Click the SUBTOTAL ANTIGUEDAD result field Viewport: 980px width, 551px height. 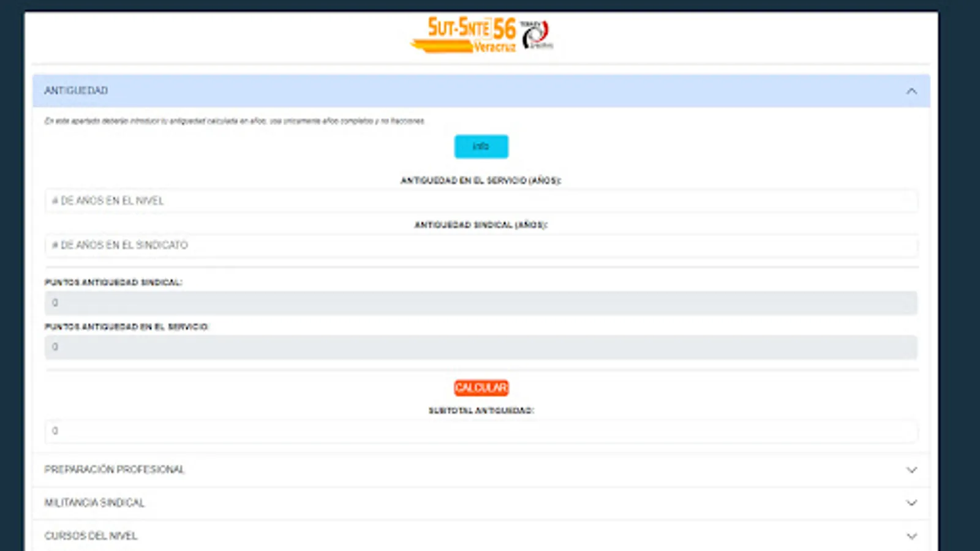(x=481, y=431)
